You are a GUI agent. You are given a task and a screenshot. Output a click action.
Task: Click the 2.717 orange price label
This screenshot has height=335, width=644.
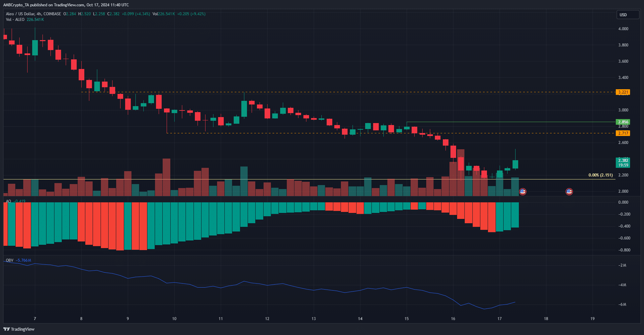click(623, 133)
